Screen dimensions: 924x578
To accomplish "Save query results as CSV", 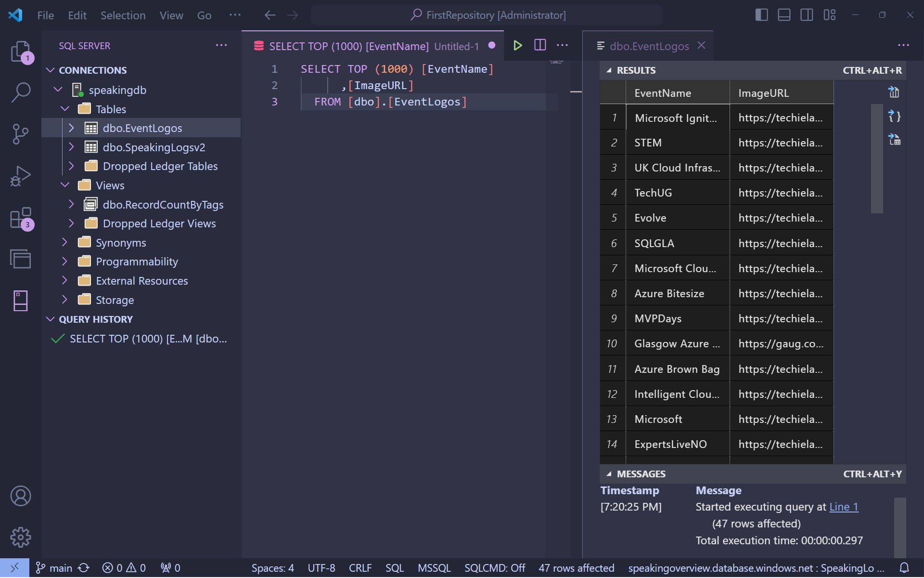I will tap(894, 92).
